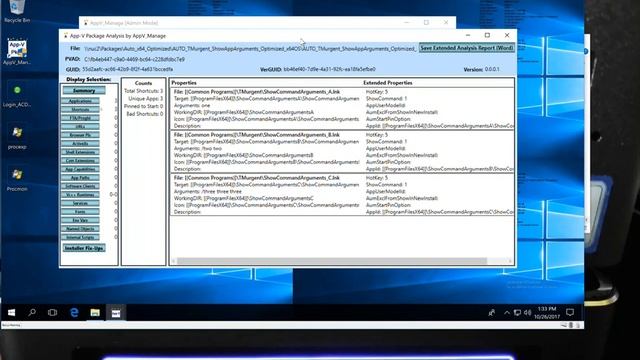Click Save Extended Analysis Report (Word) button
Viewport: 640px width, 360px height.
pyautogui.click(x=467, y=48)
